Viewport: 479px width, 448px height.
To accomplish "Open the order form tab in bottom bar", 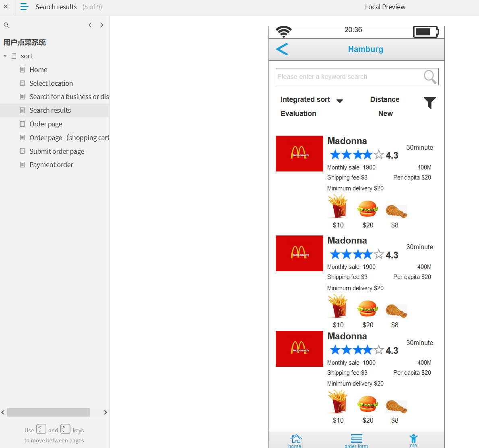I will pos(356,441).
